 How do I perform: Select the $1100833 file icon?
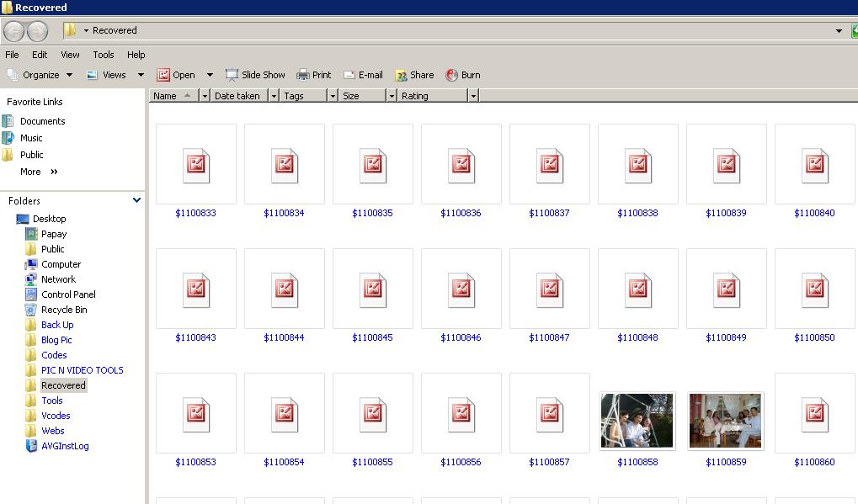[x=196, y=165]
